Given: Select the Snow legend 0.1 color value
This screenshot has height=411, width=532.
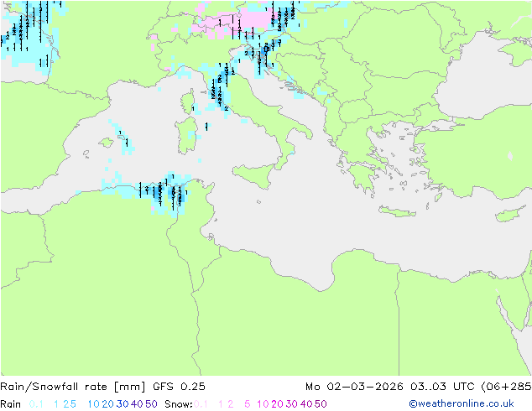Looking at the screenshot, I should 201,404.
